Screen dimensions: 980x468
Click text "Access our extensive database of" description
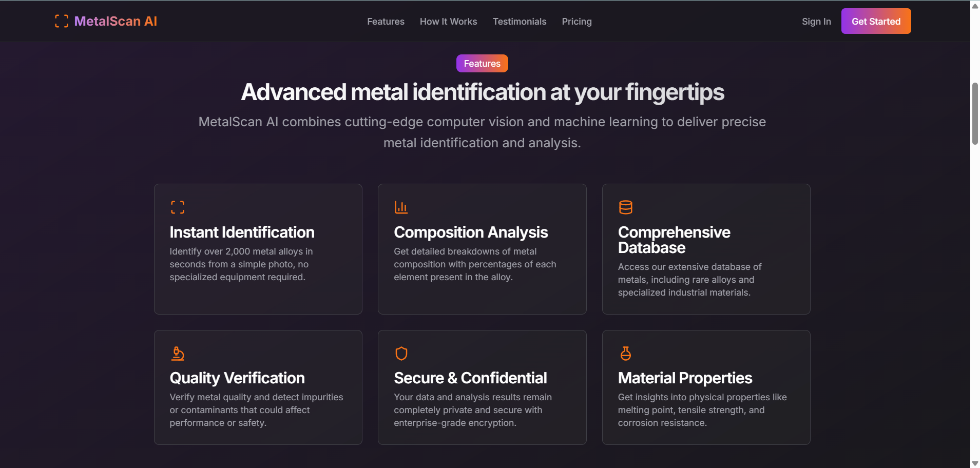(x=689, y=280)
